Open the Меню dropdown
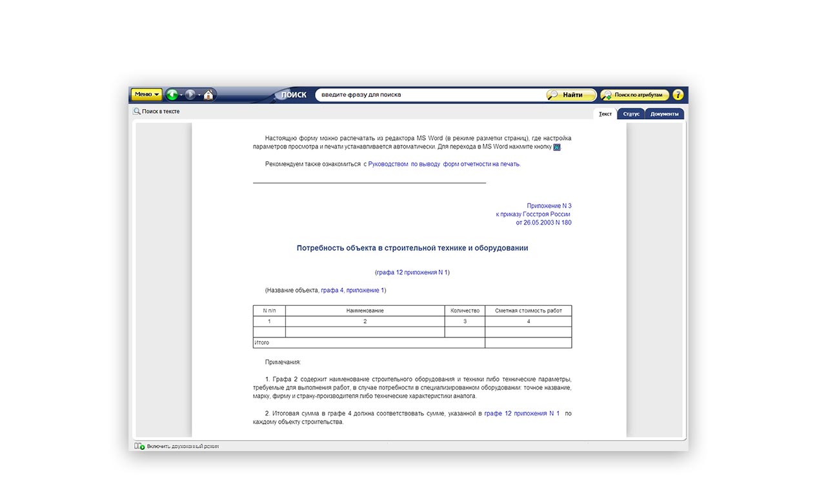 tap(146, 94)
